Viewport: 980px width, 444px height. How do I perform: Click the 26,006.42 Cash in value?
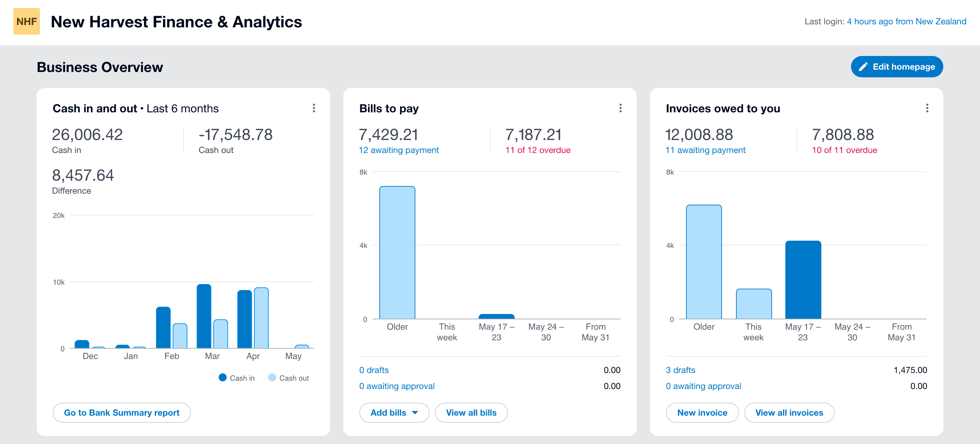click(x=87, y=134)
